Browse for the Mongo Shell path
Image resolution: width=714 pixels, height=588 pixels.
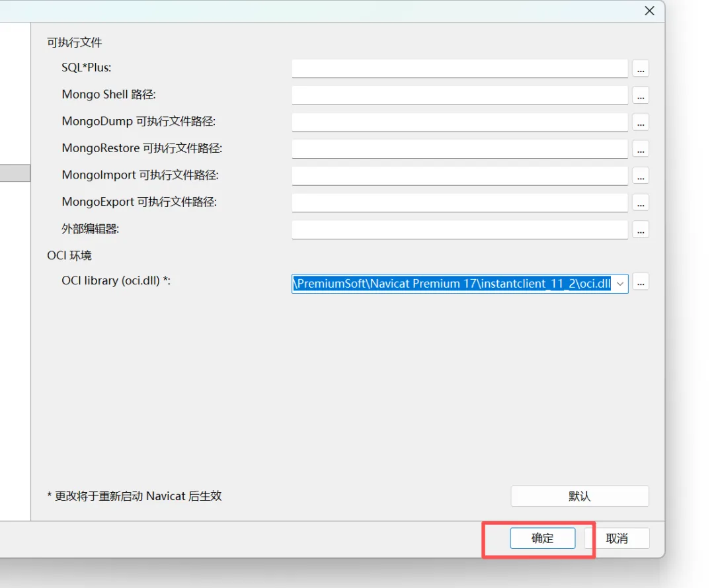pyautogui.click(x=640, y=95)
